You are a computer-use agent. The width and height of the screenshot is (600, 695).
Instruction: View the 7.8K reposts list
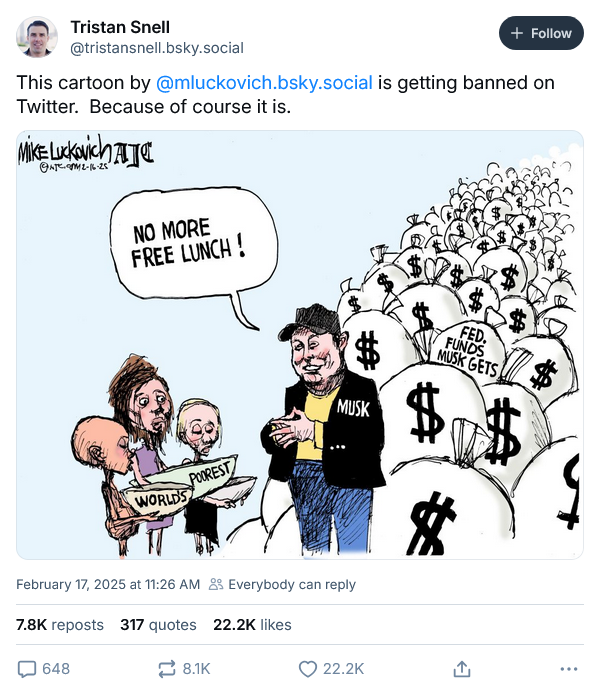click(60, 625)
